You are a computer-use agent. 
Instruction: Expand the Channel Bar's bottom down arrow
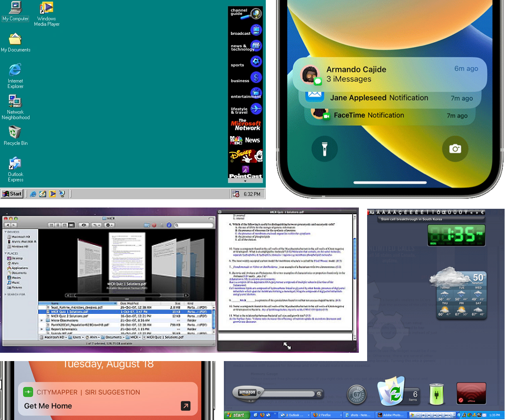tap(245, 181)
